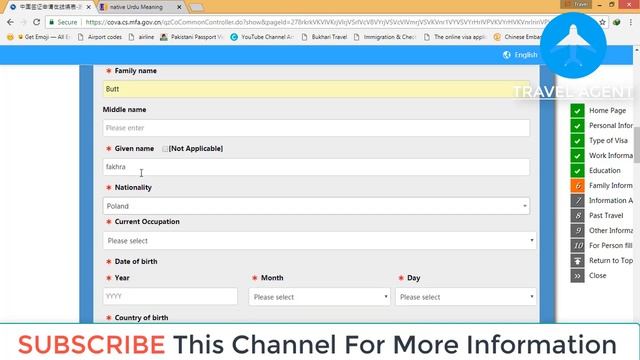Open the Bukhari Travel bookmark
Viewport: 640px width, 360px height.
pyautogui.click(x=324, y=37)
